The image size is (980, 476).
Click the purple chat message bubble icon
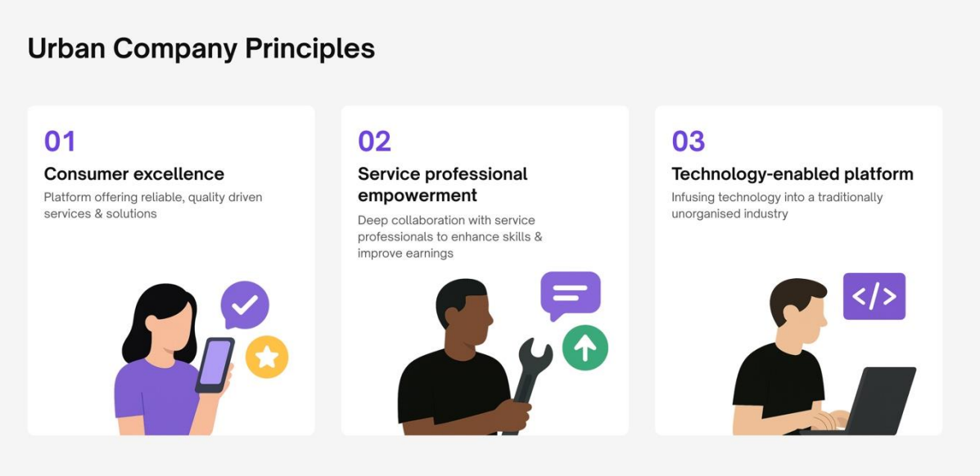click(x=570, y=295)
